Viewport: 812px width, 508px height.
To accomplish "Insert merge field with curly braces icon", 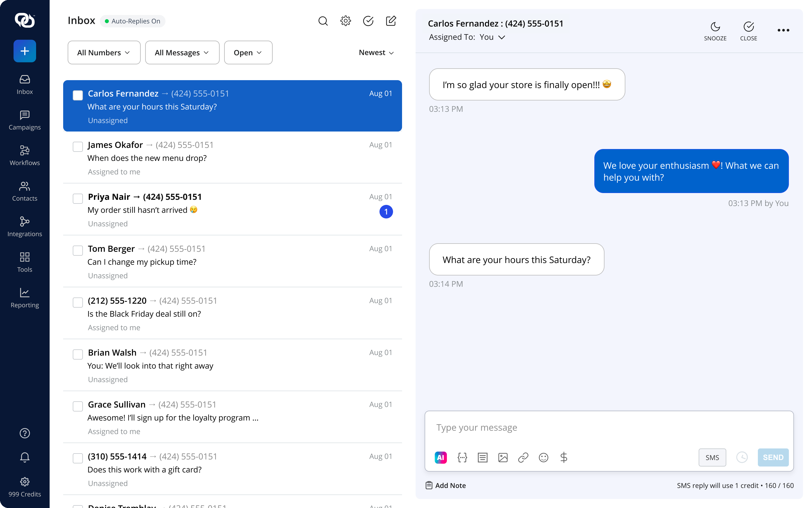I will coord(462,457).
